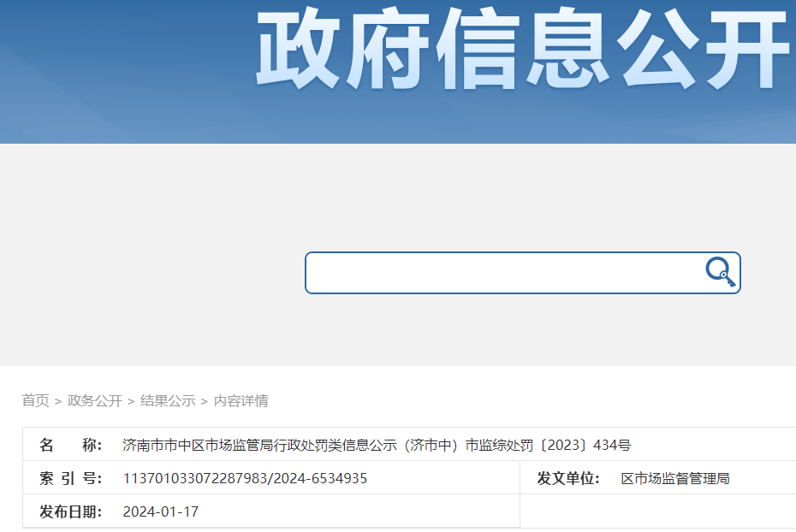Click the 发文单位 field label
The height and width of the screenshot is (532, 796).
point(568,478)
